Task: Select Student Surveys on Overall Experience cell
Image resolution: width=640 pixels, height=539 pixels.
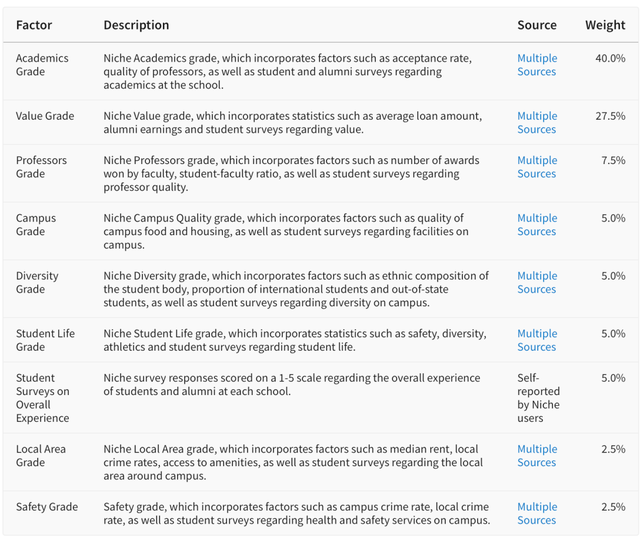Action: [x=43, y=398]
